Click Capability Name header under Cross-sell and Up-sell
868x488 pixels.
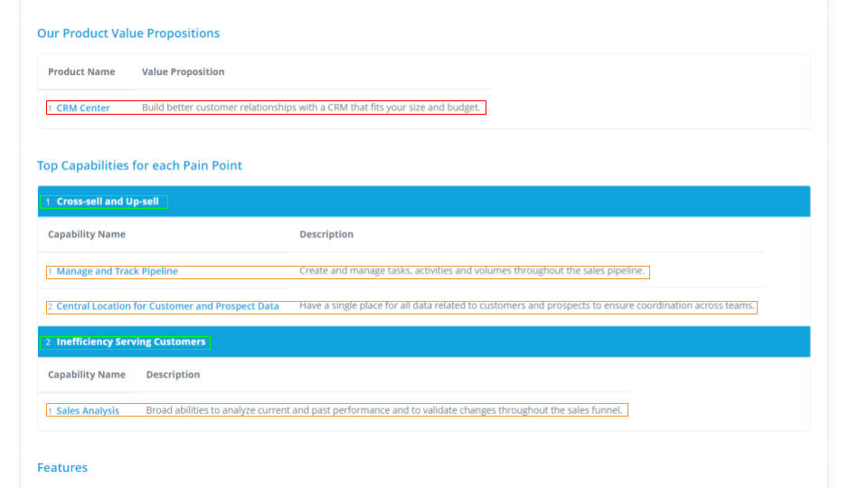pos(87,234)
